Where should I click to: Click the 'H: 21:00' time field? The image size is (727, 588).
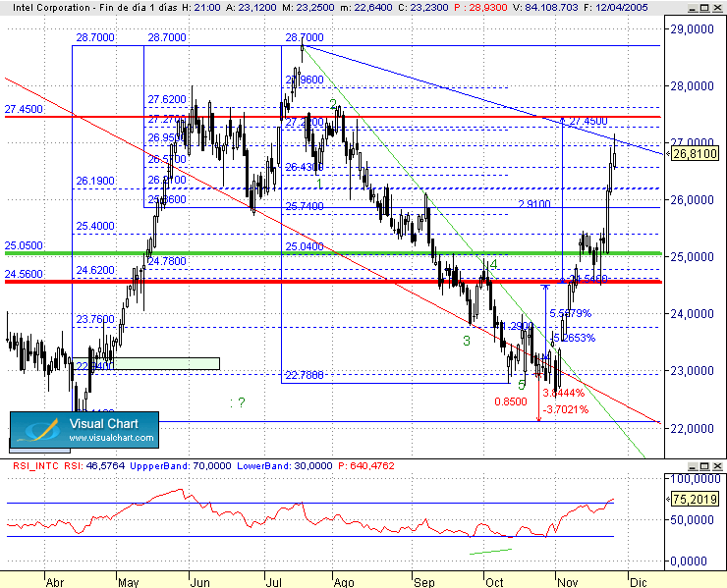click(x=200, y=8)
